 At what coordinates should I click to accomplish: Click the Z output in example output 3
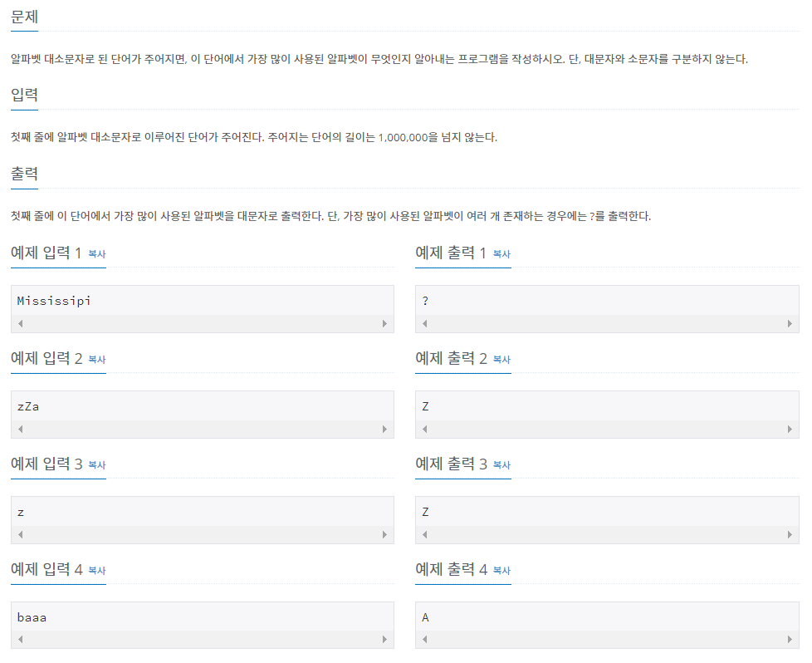pos(425,512)
